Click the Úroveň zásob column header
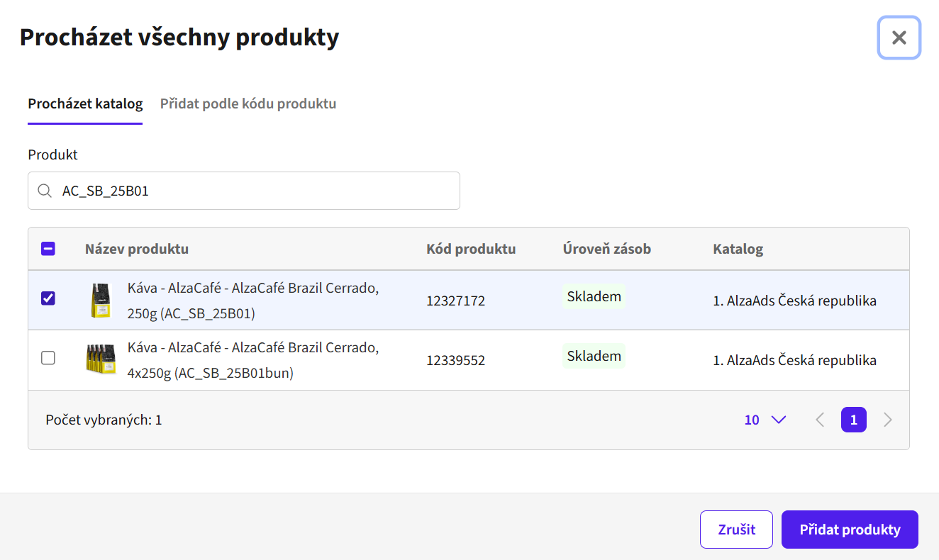Image resolution: width=939 pixels, height=560 pixels. (x=607, y=249)
